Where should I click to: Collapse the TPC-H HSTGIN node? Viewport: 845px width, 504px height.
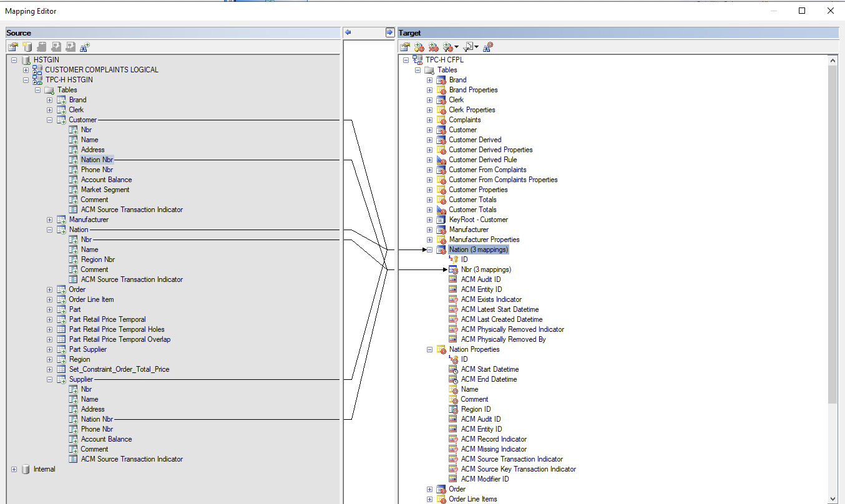click(26, 80)
